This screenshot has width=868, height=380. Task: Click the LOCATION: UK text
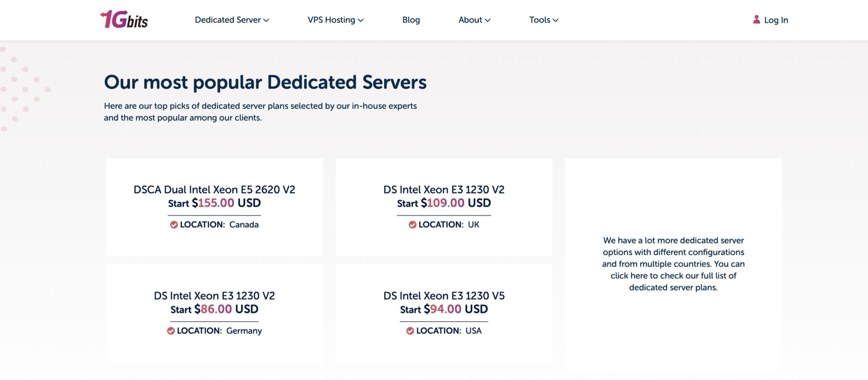tap(449, 225)
